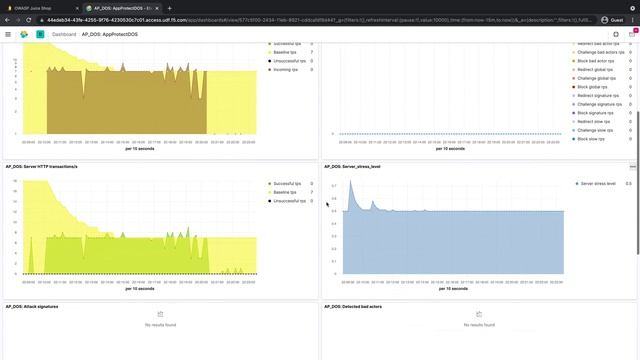Click the Elastic logo home icon

click(24, 34)
